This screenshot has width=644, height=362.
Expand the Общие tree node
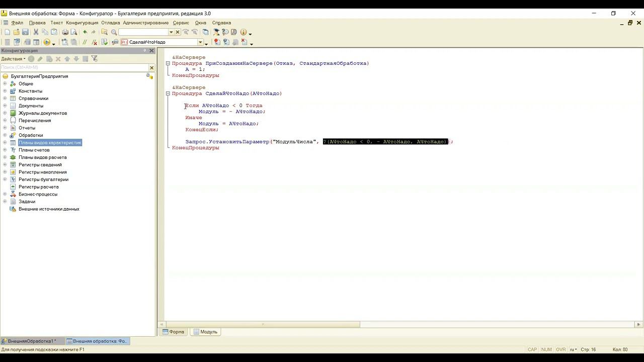click(x=5, y=84)
